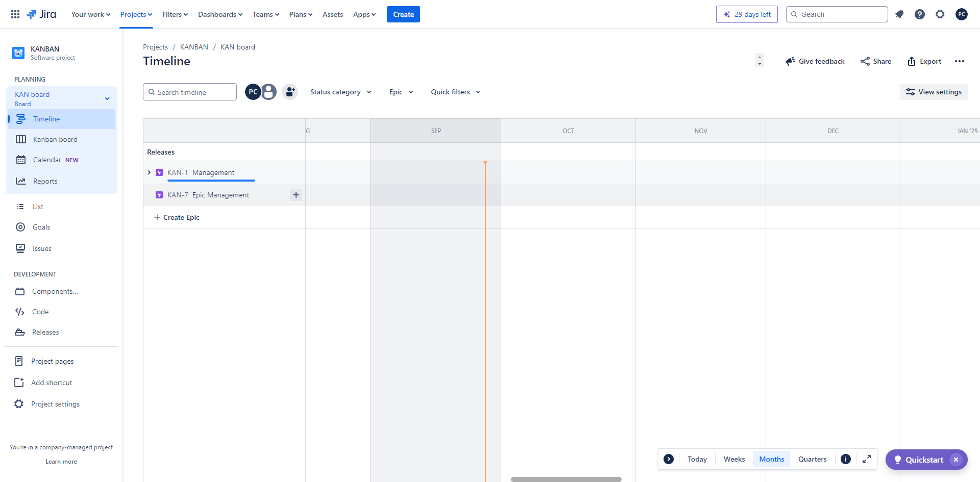Add child issue to KAN-7 epic

click(x=296, y=195)
